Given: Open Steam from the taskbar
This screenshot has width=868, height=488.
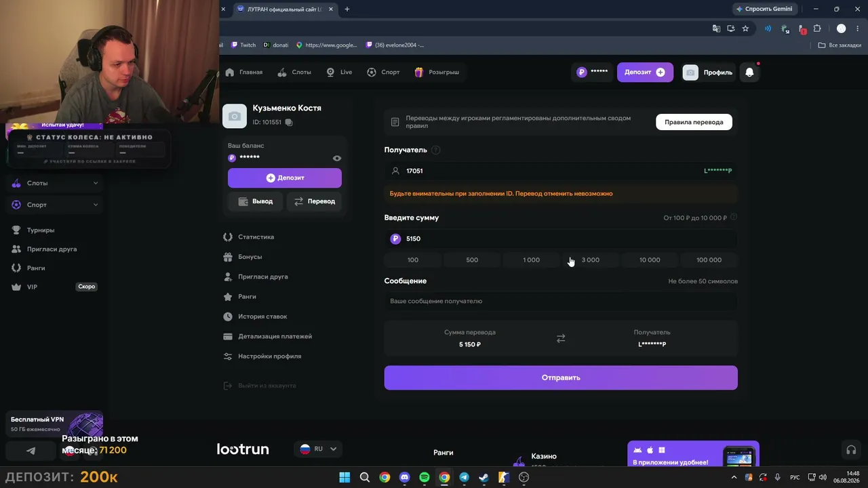Looking at the screenshot, I should 484,477.
